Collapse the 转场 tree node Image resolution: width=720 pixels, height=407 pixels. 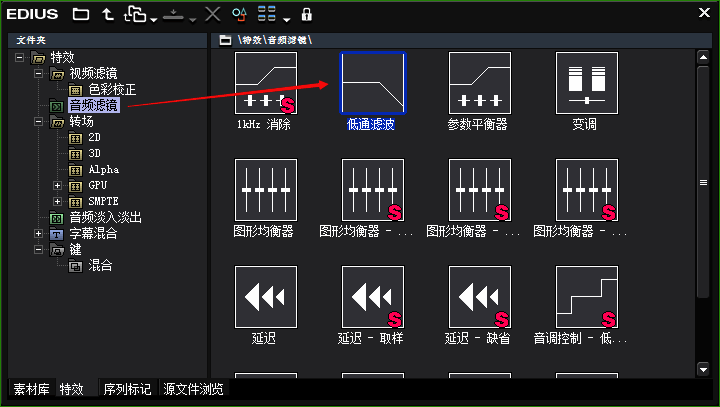pyautogui.click(x=39, y=122)
